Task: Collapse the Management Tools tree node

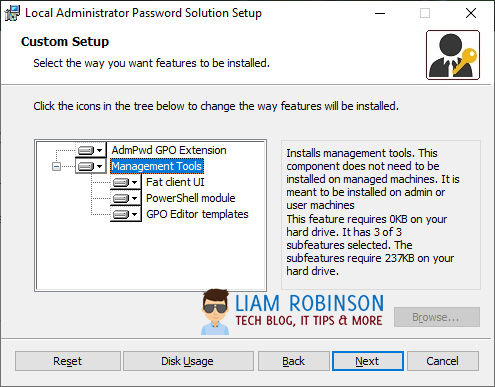Action: point(56,166)
